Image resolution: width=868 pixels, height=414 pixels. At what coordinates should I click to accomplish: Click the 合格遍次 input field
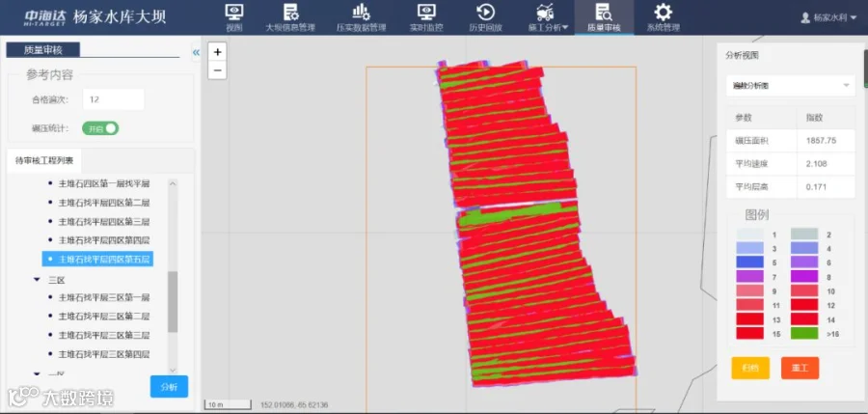pyautogui.click(x=114, y=100)
